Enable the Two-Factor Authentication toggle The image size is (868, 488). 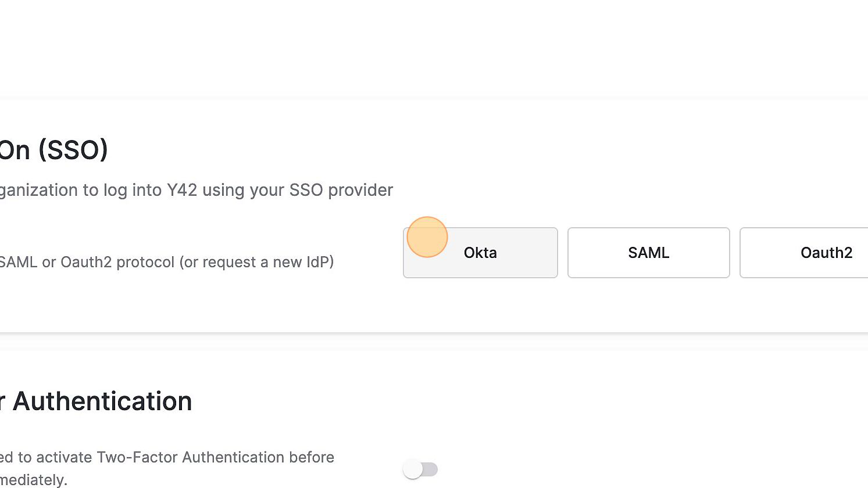[420, 469]
